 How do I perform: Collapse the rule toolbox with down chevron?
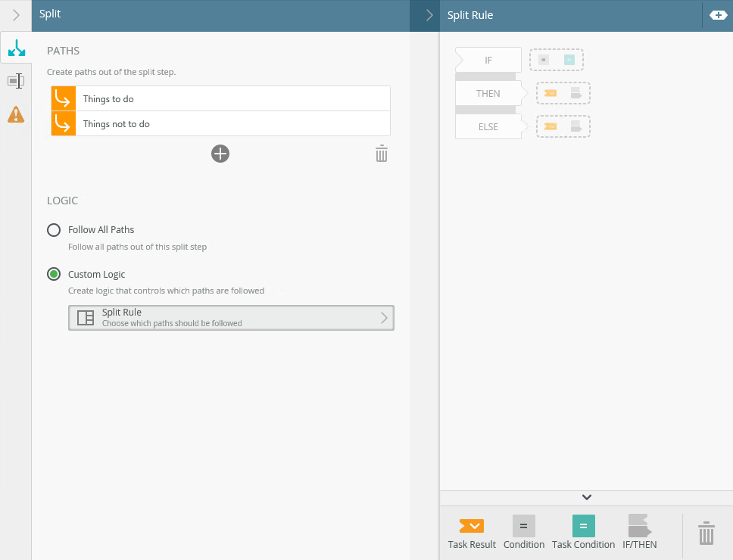click(x=586, y=497)
